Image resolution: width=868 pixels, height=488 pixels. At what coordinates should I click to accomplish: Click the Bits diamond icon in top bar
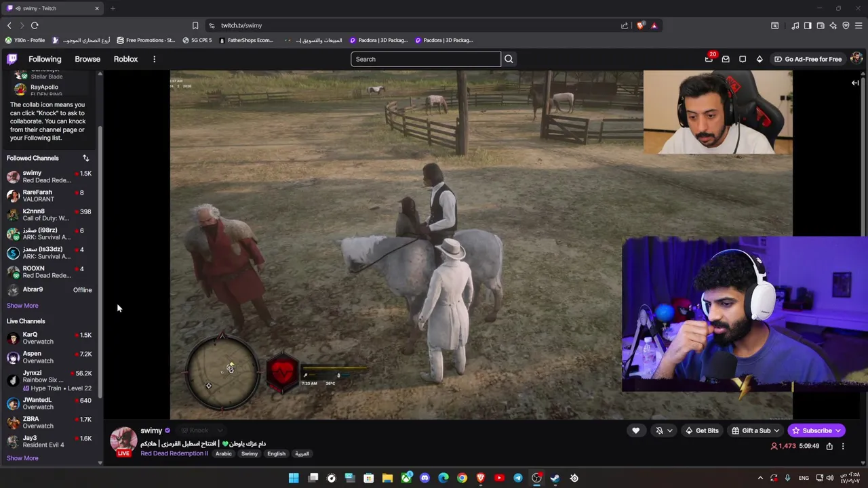759,59
